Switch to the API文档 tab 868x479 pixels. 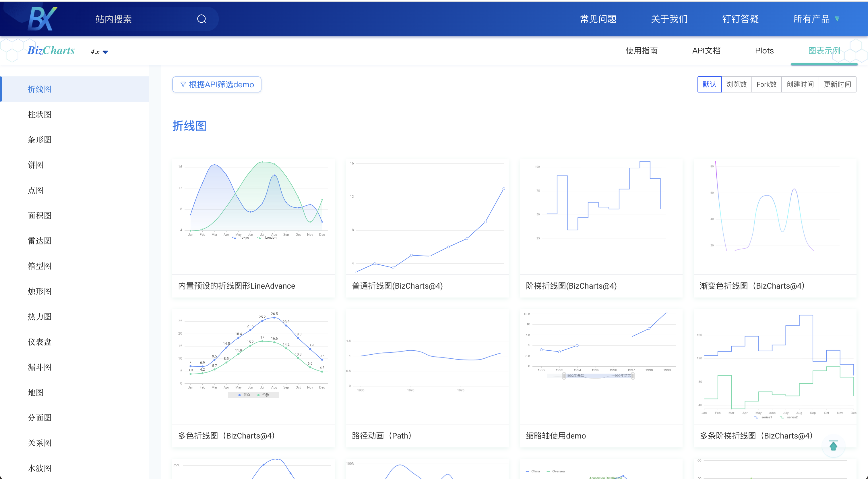click(x=706, y=51)
